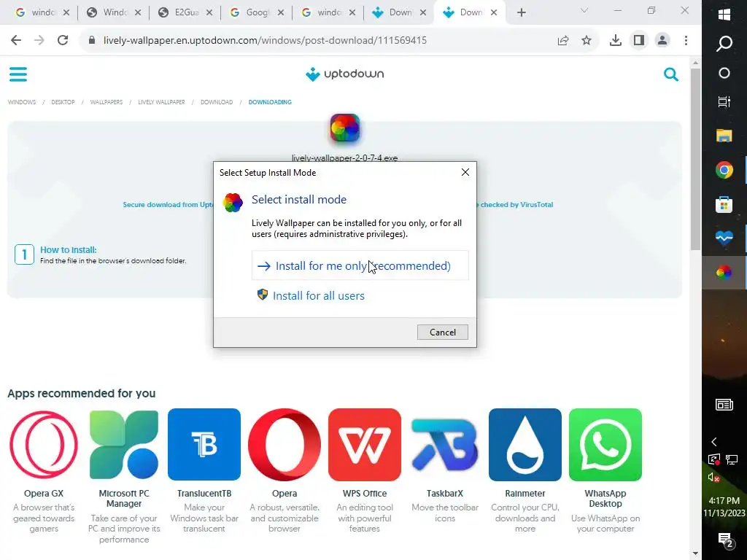Open the notification center icon
Image resolution: width=747 pixels, height=560 pixels.
click(x=724, y=540)
